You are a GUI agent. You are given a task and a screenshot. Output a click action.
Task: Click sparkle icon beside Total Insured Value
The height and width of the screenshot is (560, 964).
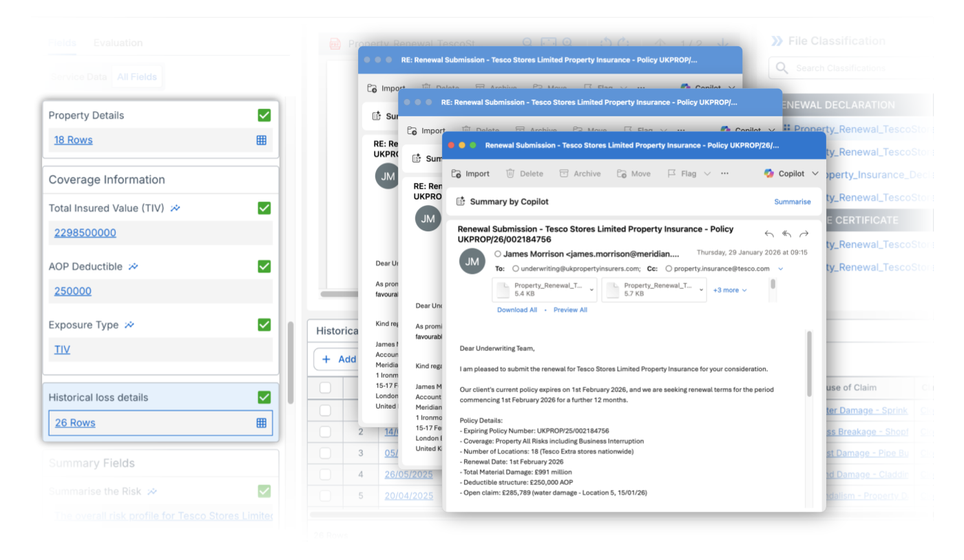176,208
